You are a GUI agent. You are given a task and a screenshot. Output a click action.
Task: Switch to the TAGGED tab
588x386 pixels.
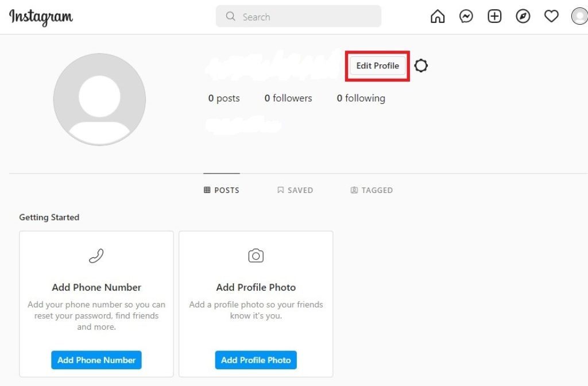pyautogui.click(x=372, y=190)
